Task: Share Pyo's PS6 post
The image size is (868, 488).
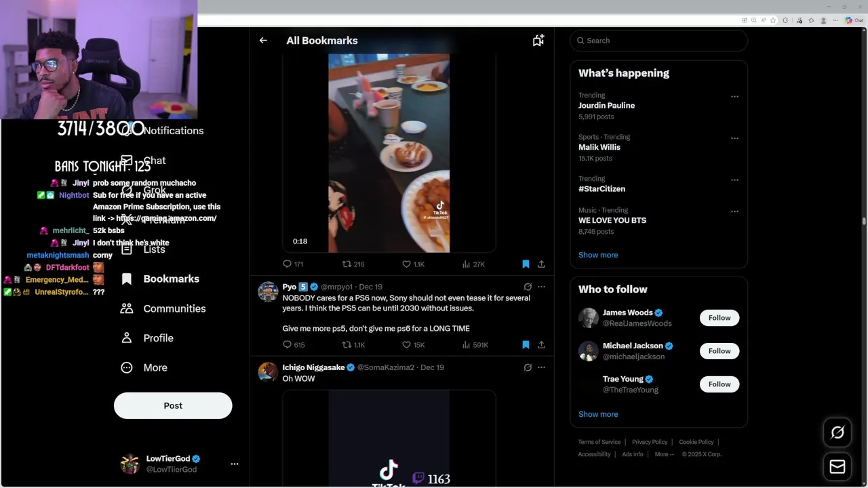Action: pyautogui.click(x=541, y=345)
